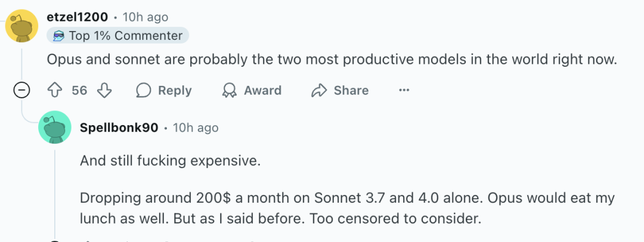Click the vote count 56
The width and height of the screenshot is (644, 242).
[x=79, y=91]
